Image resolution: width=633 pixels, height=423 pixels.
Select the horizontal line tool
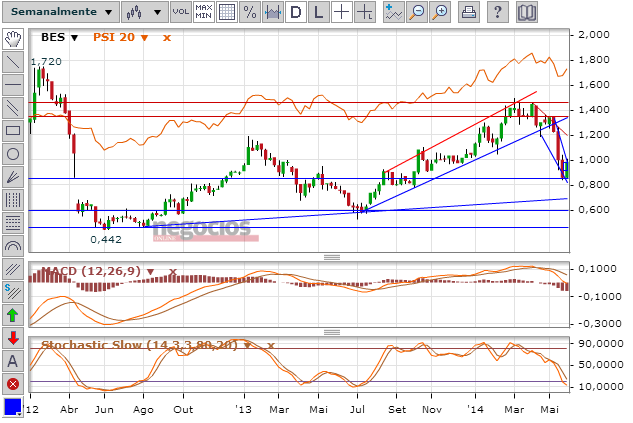click(x=13, y=85)
